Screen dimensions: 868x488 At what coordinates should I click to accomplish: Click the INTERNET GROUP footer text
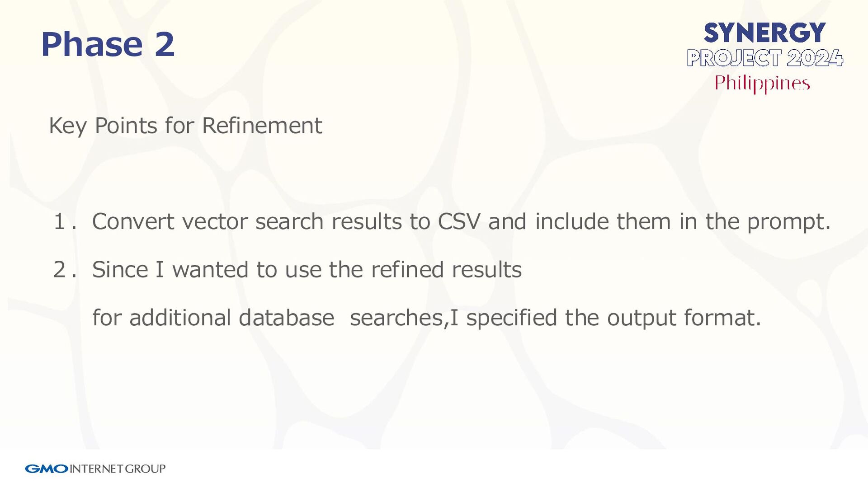(x=118, y=469)
